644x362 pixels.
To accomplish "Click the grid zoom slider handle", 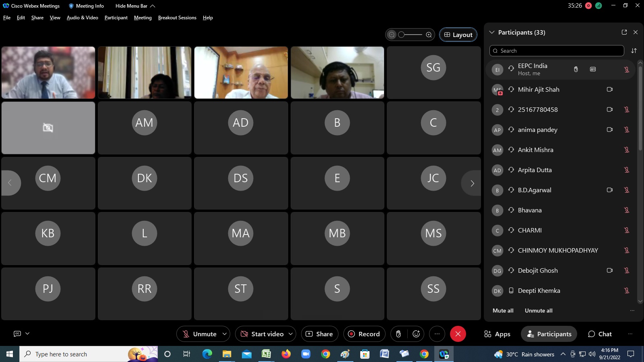I will [401, 35].
